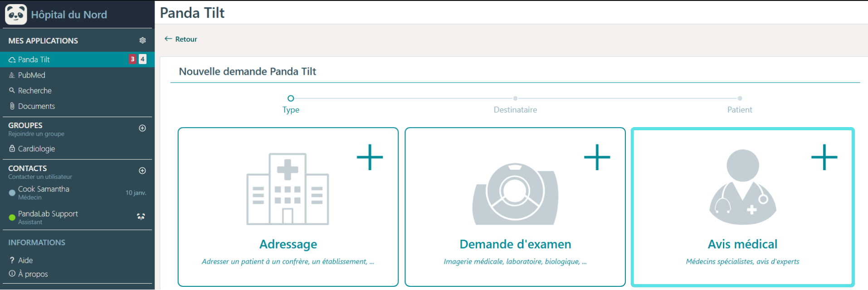Open PandaLab Support contact
This screenshot has height=290, width=868.
coord(77,217)
